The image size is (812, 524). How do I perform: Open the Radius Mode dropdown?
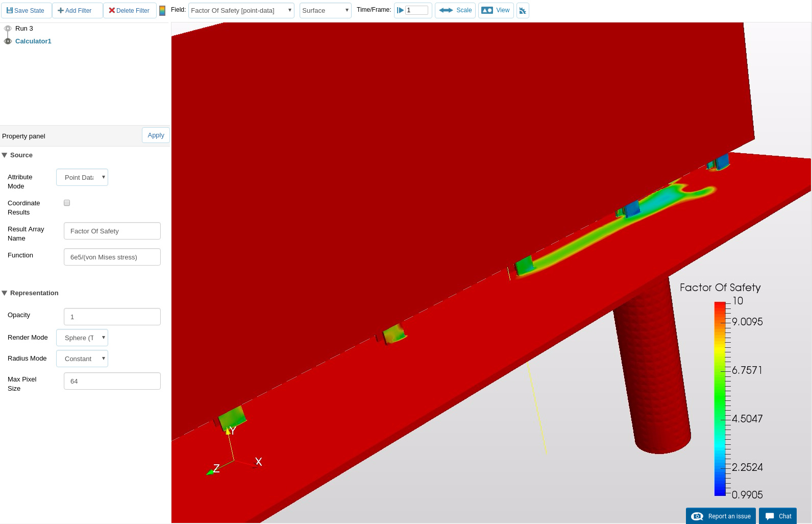click(82, 359)
